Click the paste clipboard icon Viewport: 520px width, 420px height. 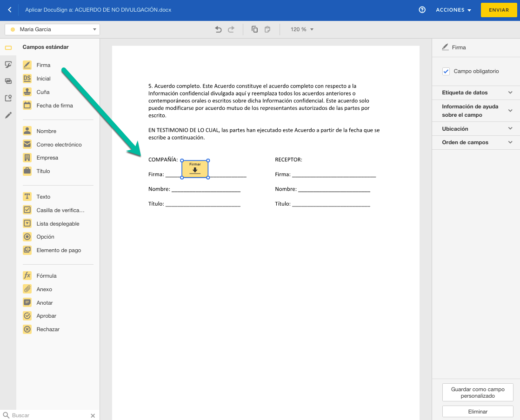(267, 29)
